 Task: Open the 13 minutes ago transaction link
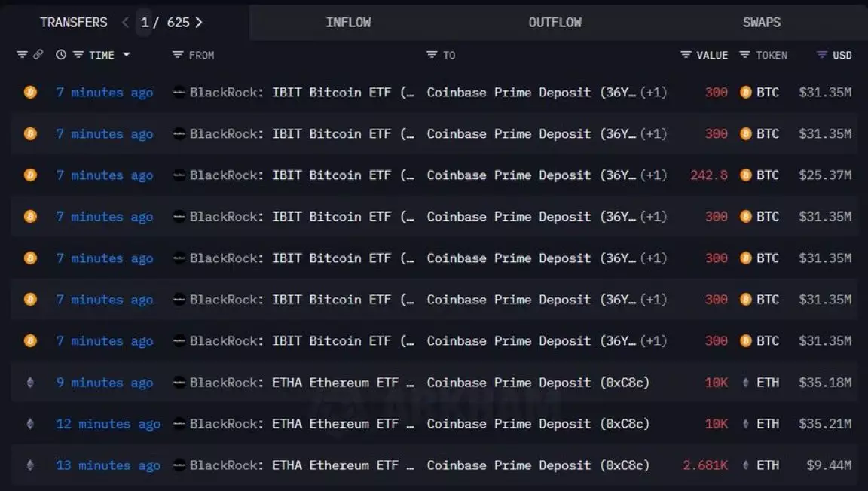(x=108, y=465)
